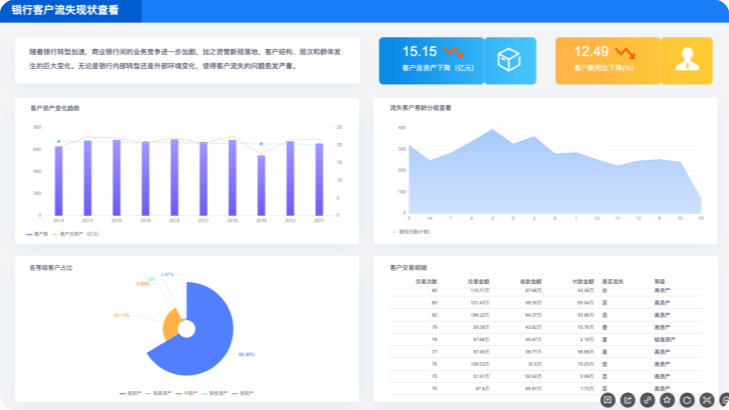
Task: Toggle 中资产 legend under pie chart
Action: 186,393
